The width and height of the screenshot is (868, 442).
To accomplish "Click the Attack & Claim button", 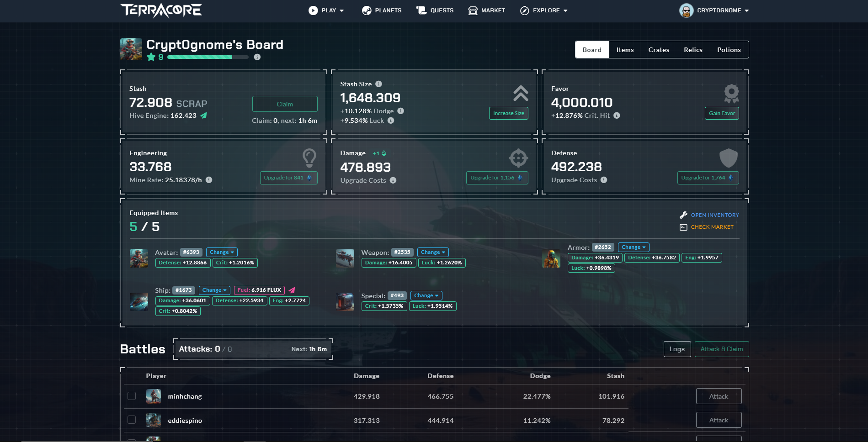I will pos(722,349).
